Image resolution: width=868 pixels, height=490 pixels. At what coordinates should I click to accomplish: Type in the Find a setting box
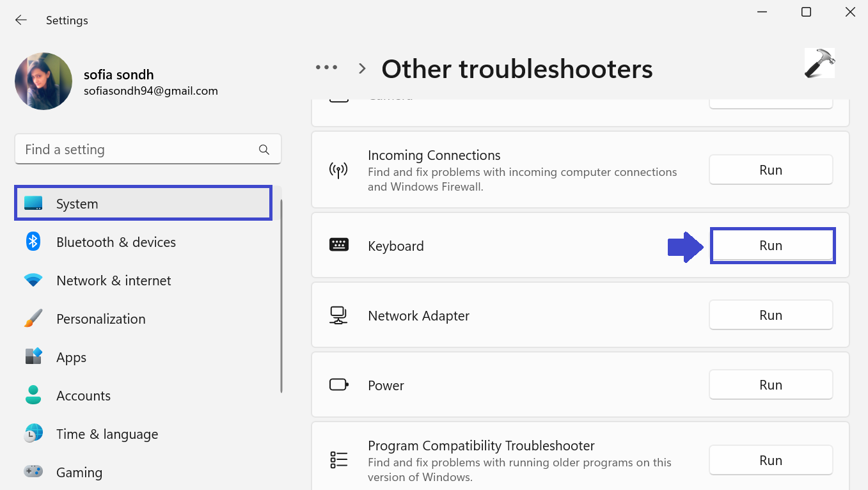[138, 150]
